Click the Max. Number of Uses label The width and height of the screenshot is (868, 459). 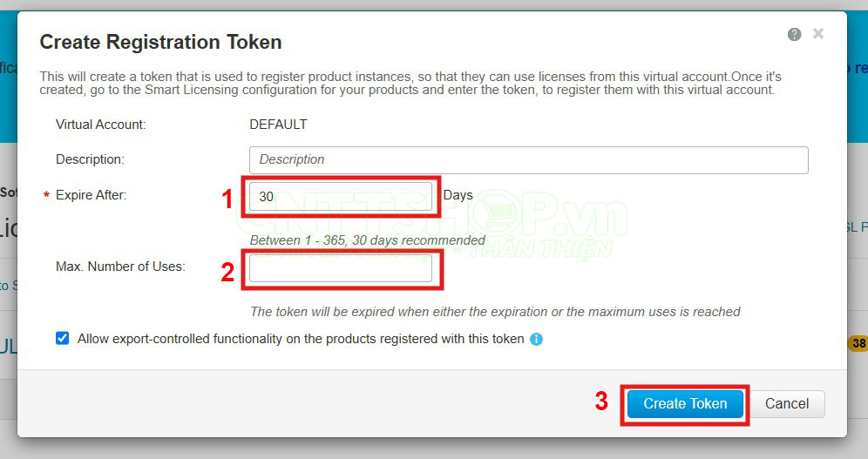pos(120,267)
